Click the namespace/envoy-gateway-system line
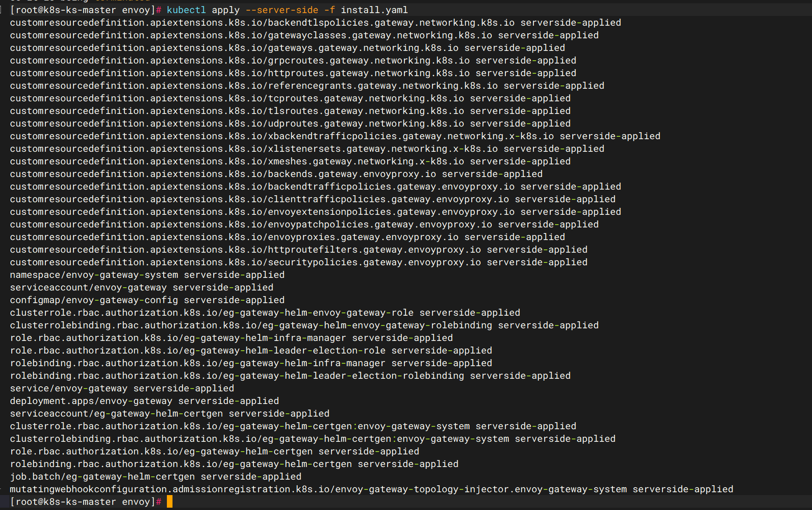The width and height of the screenshot is (812, 510). (147, 275)
